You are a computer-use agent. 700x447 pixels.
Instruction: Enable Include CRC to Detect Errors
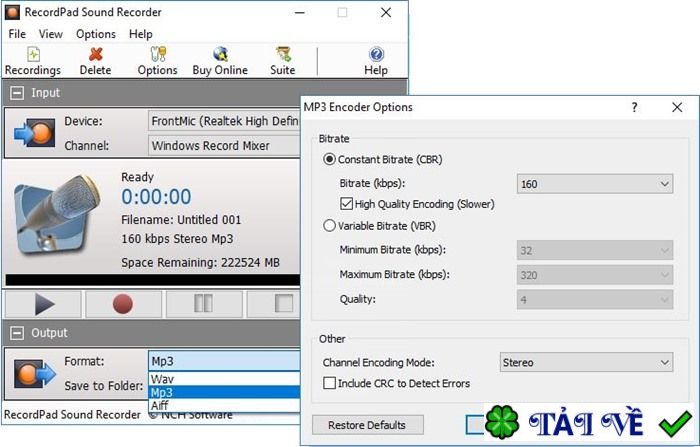[x=329, y=383]
